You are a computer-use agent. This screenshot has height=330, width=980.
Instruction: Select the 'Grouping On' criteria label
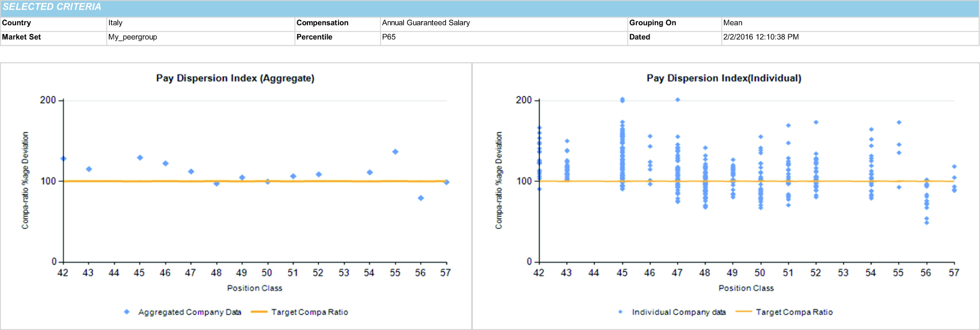tap(652, 23)
